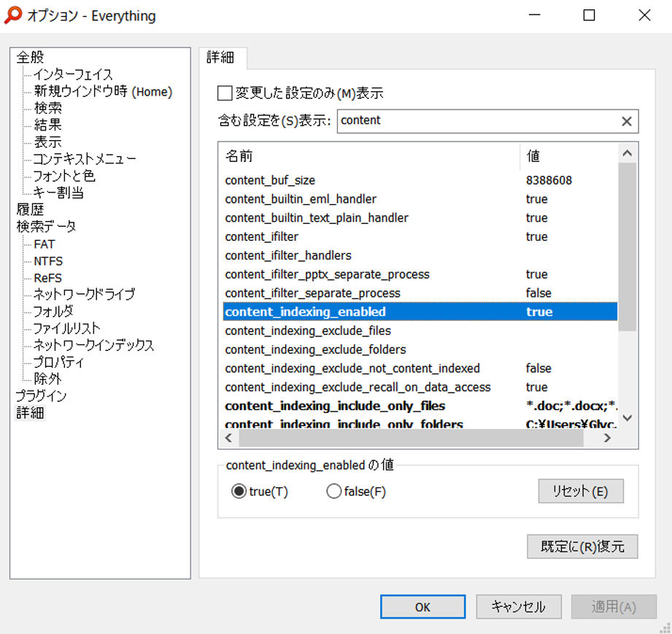
Task: Click the リセット(E) button
Action: tap(581, 491)
